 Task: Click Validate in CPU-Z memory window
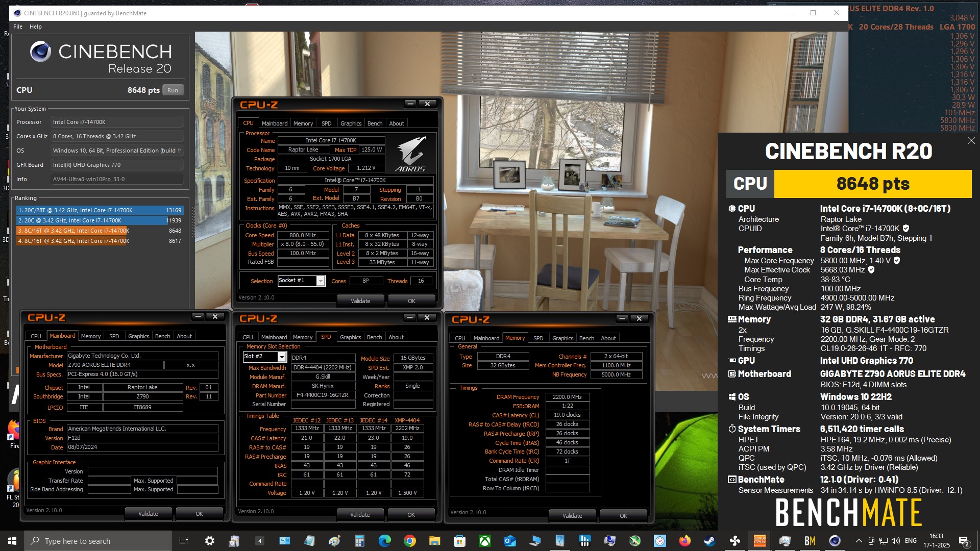[x=572, y=516]
